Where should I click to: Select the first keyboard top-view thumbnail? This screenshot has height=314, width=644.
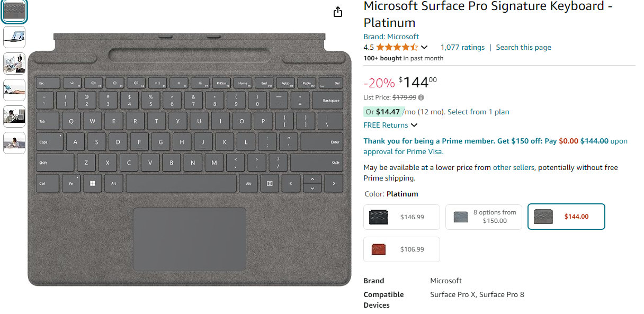(x=14, y=12)
